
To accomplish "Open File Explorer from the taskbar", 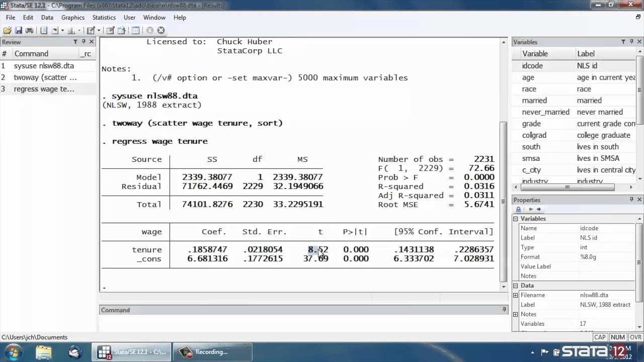I will 44,351.
